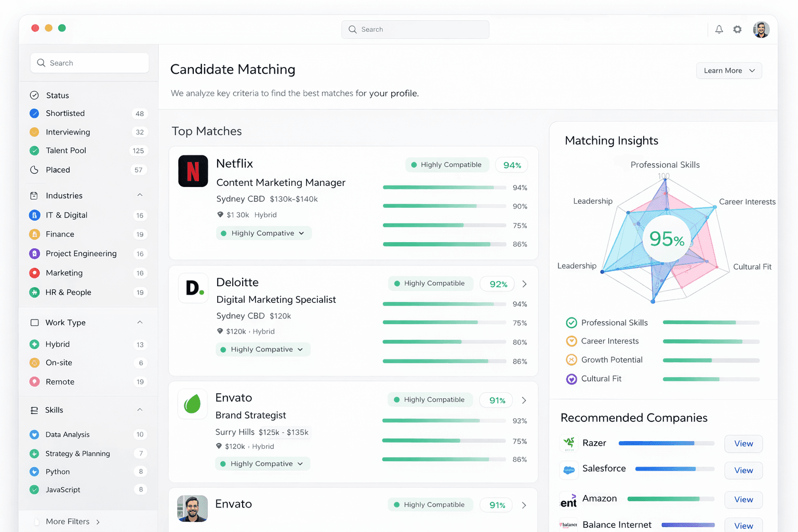Click the Placed clock icon

(34, 170)
